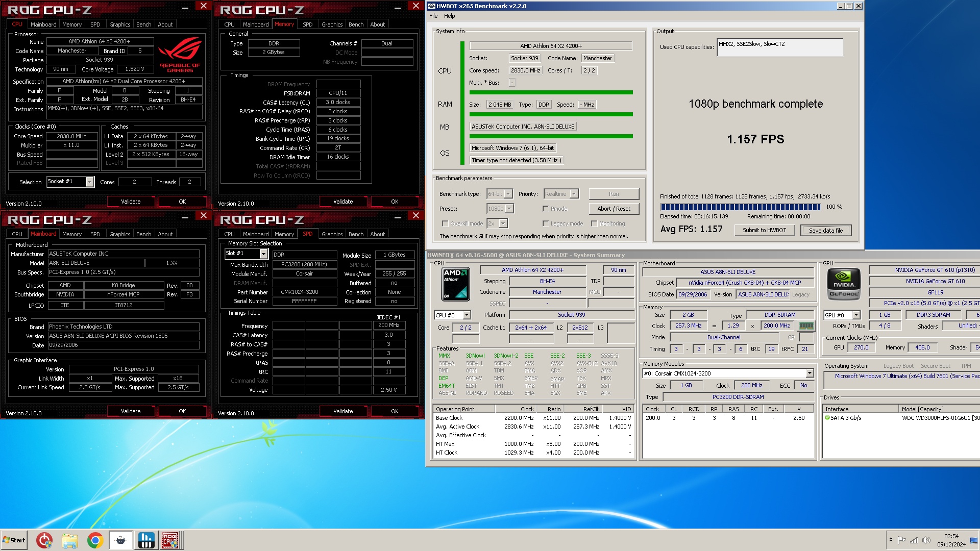Switch to HWiNFO taskbar button
Screen dimensions: 980x551
click(x=146, y=540)
